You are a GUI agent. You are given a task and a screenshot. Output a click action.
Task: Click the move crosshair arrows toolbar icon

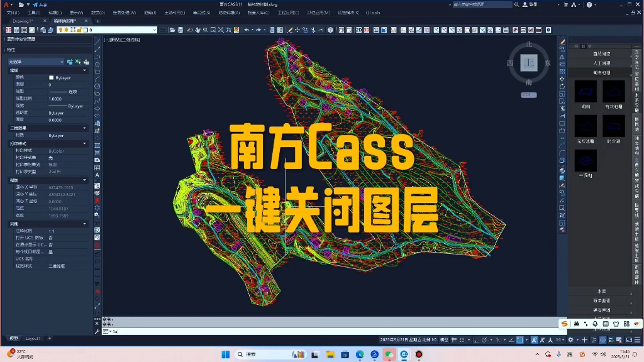297,30
